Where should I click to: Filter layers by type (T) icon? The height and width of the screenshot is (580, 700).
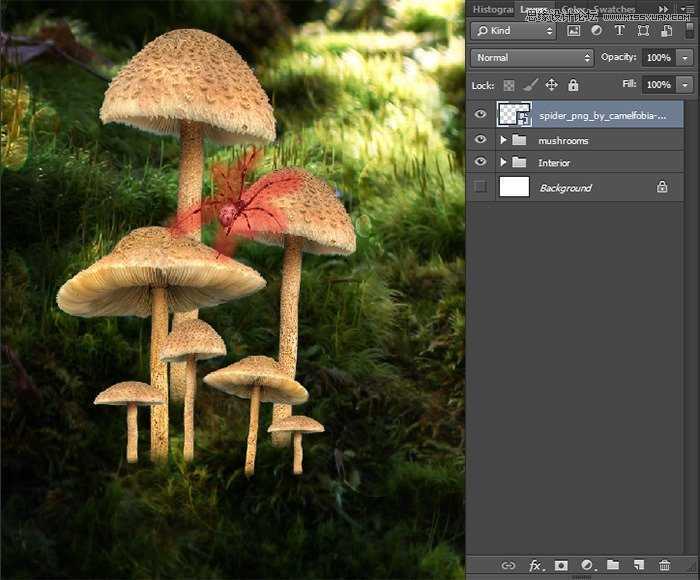[620, 31]
